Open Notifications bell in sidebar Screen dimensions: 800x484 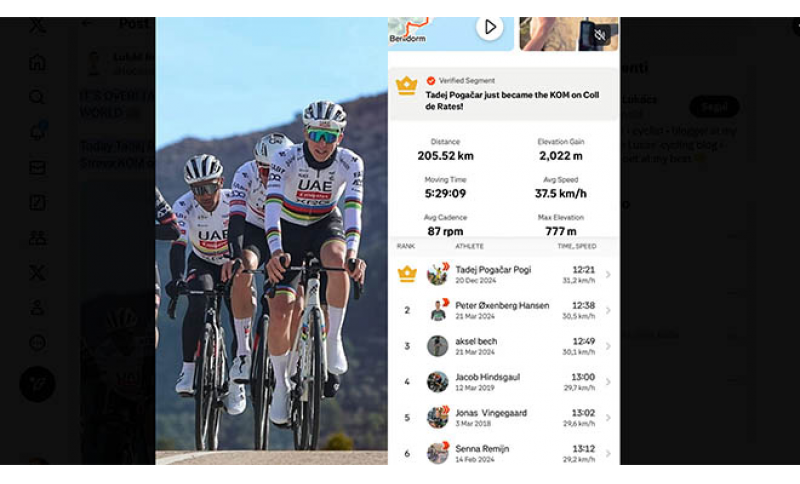click(37, 132)
